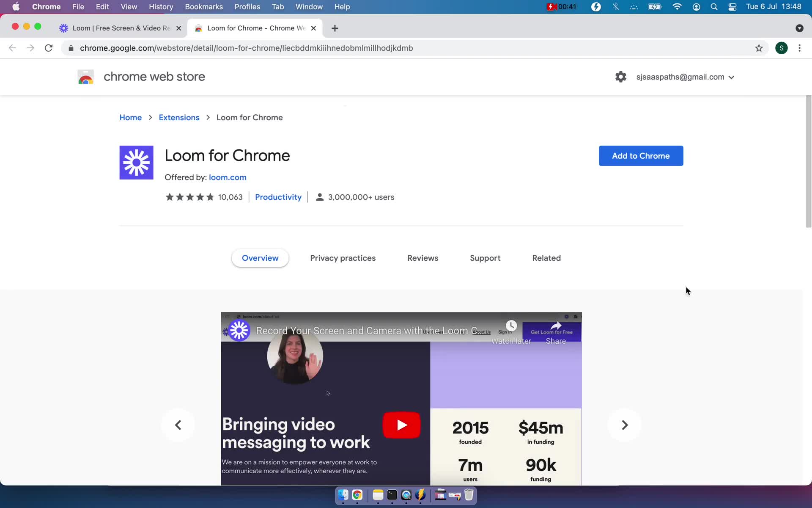Click the Wi-Fi status icon
812x508 pixels.
click(x=677, y=7)
